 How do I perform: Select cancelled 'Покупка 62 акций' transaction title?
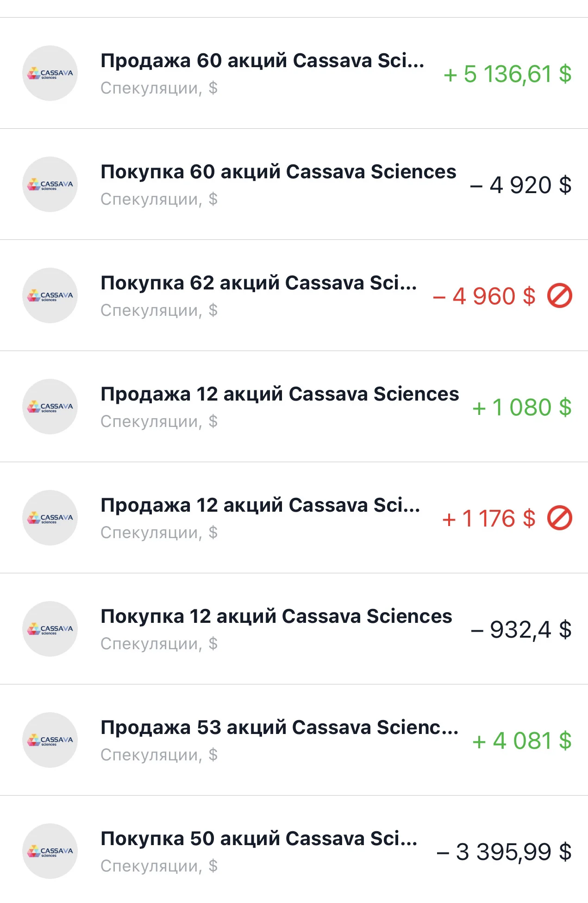(x=259, y=283)
